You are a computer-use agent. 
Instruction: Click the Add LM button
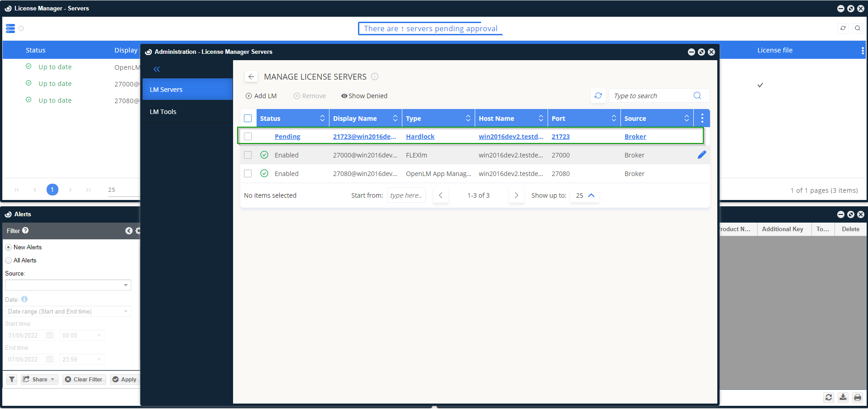point(261,96)
